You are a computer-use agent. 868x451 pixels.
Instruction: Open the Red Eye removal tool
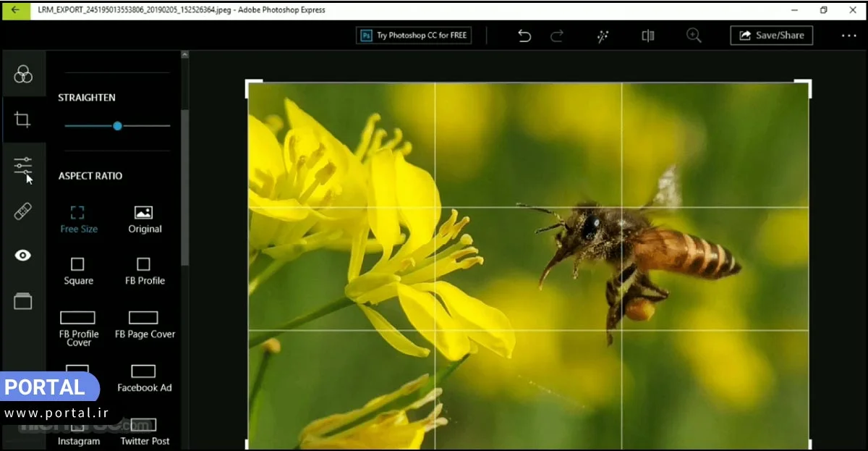point(23,256)
